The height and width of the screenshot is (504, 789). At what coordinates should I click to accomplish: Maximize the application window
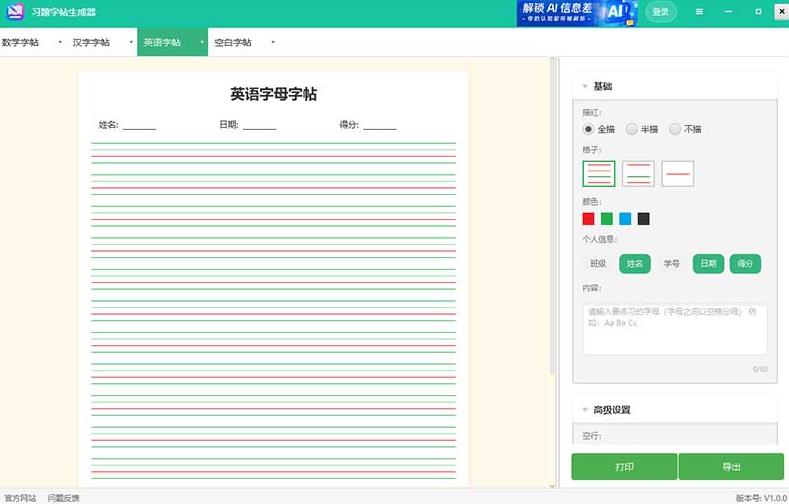pyautogui.click(x=758, y=12)
